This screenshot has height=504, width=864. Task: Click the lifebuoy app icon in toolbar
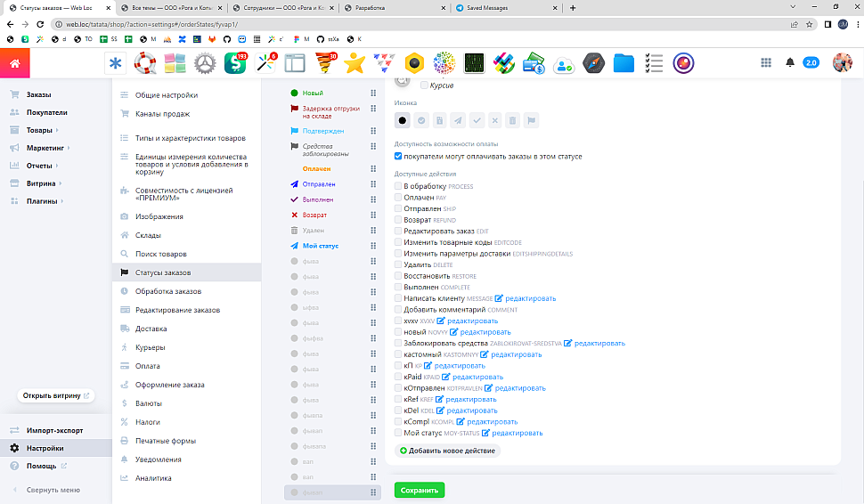(x=145, y=63)
